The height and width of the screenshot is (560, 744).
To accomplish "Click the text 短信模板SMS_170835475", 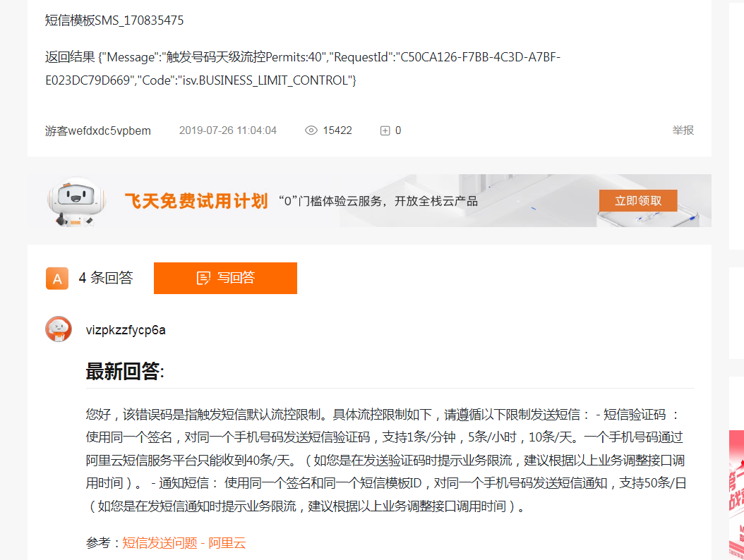I will 114,20.
